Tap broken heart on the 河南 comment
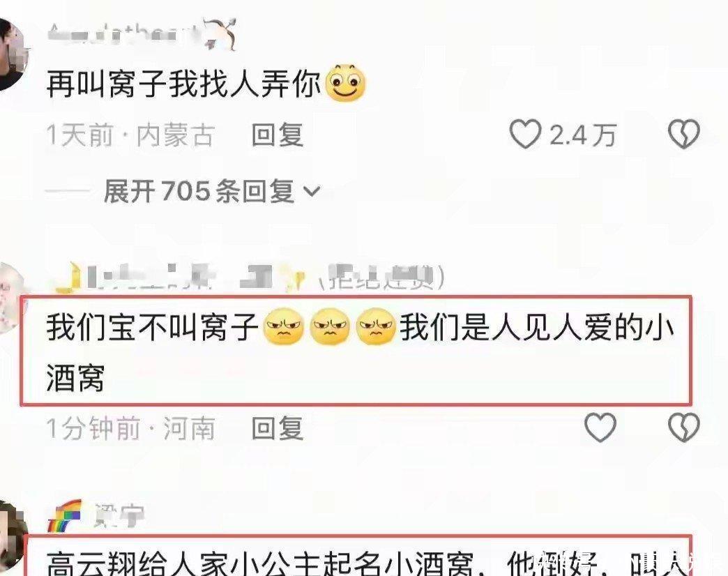 (683, 427)
